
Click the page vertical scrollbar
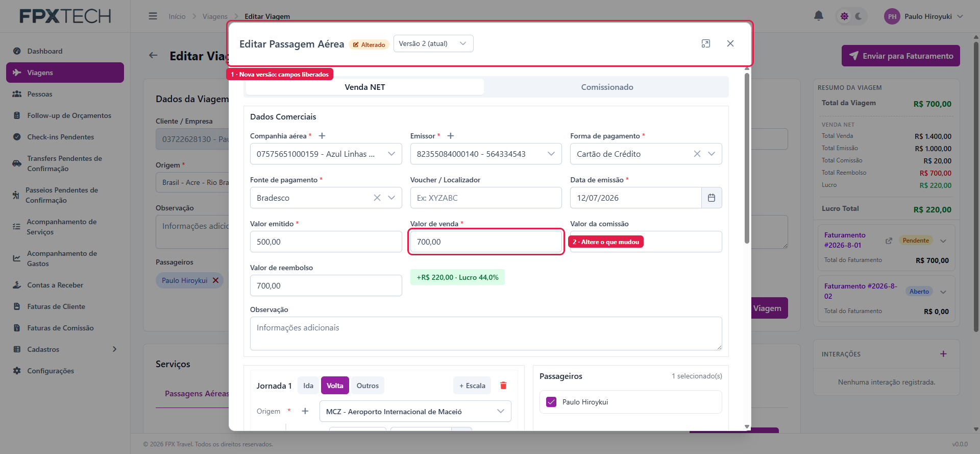pyautogui.click(x=976, y=186)
